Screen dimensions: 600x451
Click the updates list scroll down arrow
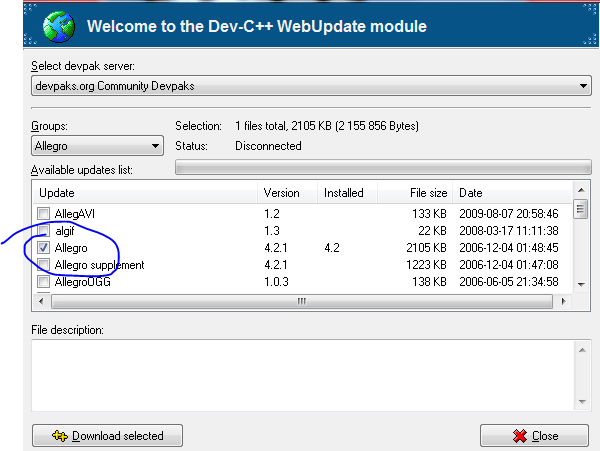pyautogui.click(x=581, y=285)
